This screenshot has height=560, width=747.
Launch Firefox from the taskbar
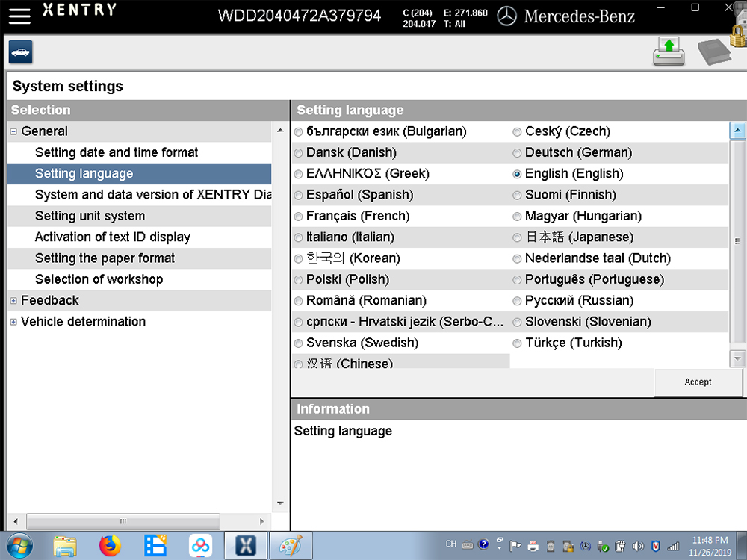coord(110,545)
